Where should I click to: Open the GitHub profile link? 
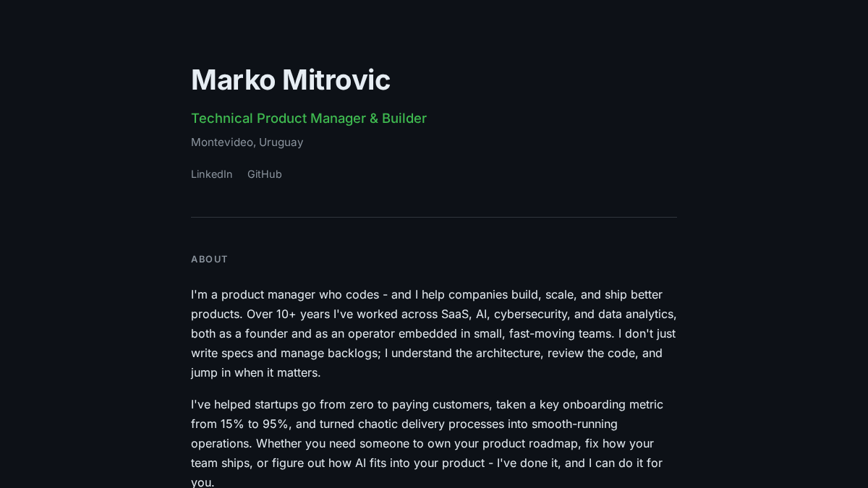coord(265,174)
